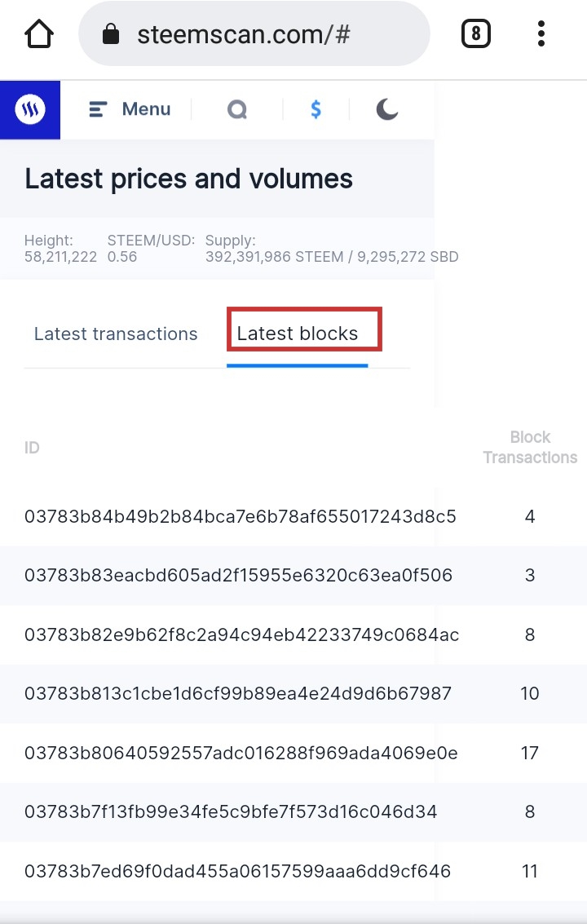Open block ID starting 03783b813c1cbe1d

pyautogui.click(x=237, y=693)
